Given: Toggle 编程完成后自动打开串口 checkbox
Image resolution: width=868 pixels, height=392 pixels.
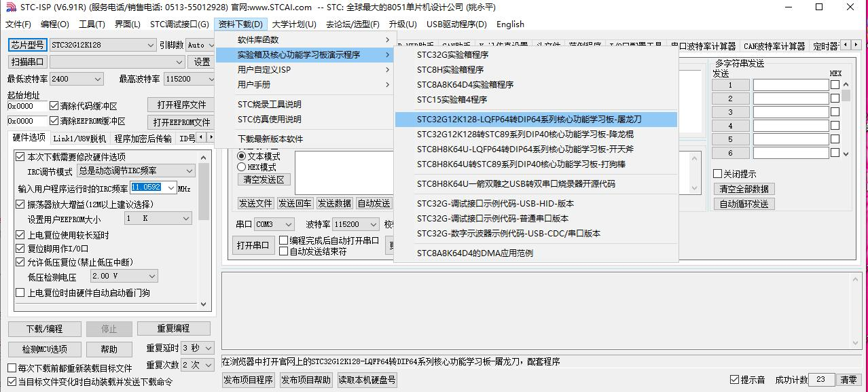Looking at the screenshot, I should click(x=284, y=240).
